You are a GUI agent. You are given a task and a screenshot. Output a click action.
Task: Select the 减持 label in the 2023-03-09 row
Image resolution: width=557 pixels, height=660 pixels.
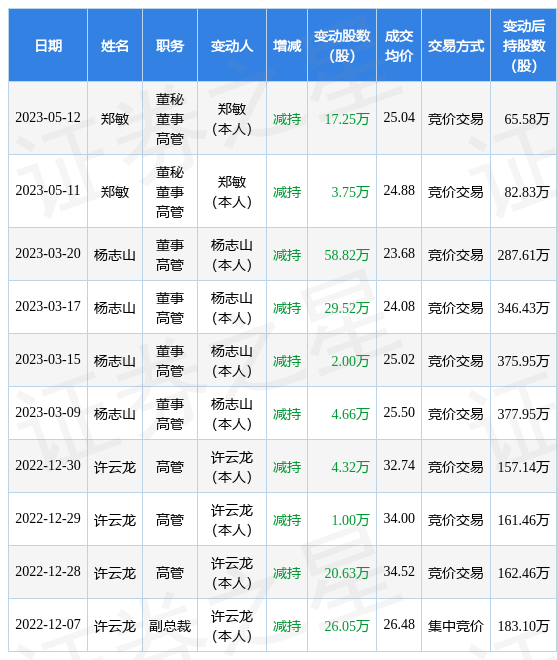point(287,414)
